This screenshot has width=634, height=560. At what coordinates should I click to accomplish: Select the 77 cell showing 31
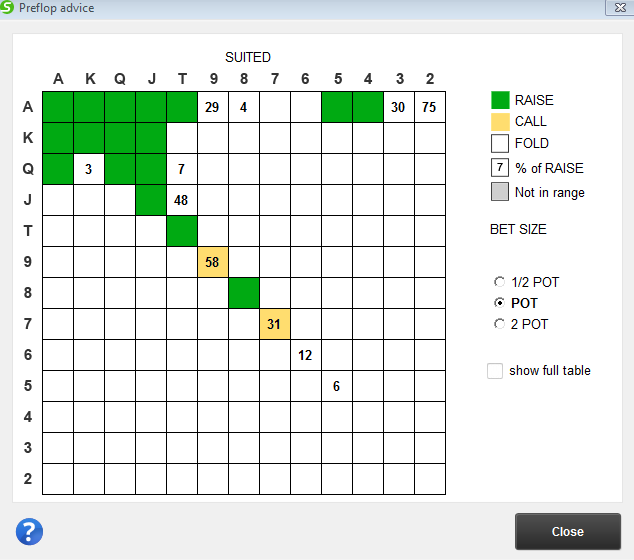pos(275,324)
